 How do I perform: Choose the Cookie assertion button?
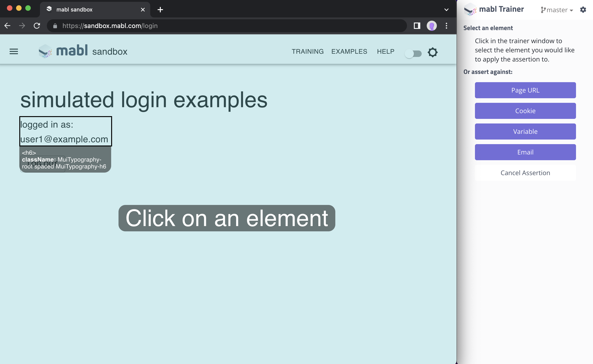tap(525, 111)
